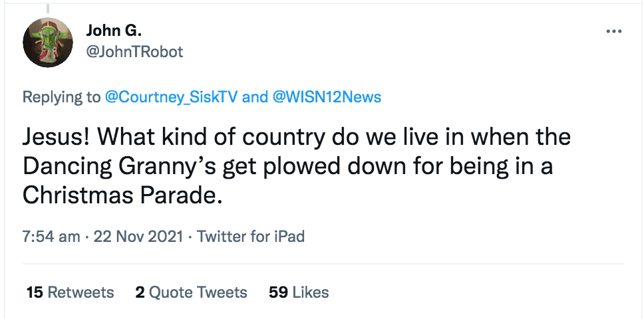
Task: Click the @JohnTRobot handle
Action: click(134, 51)
